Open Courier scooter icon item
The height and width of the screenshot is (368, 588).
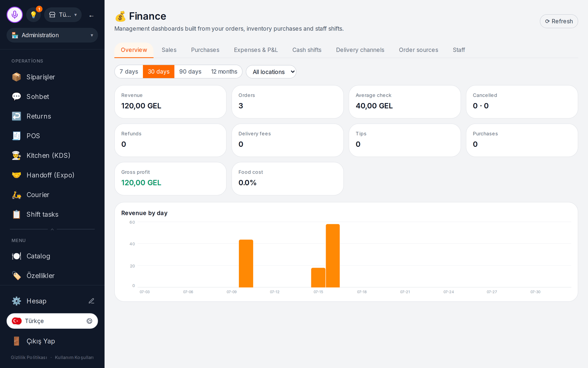(x=17, y=195)
